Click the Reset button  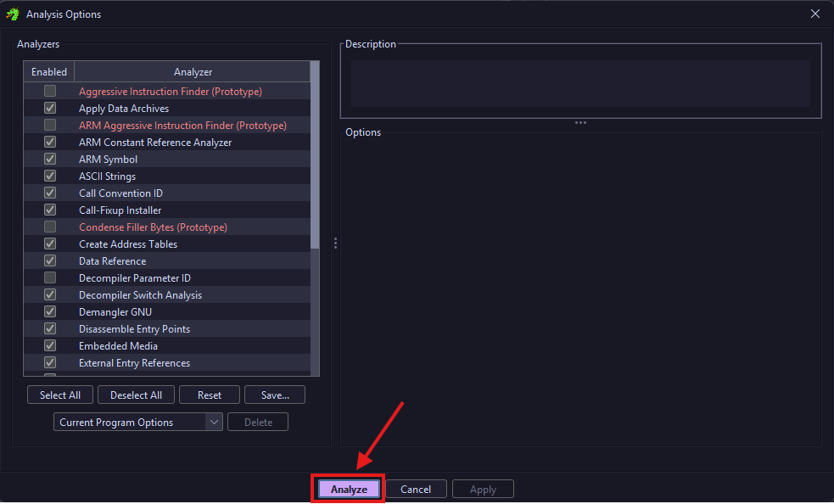(x=210, y=395)
